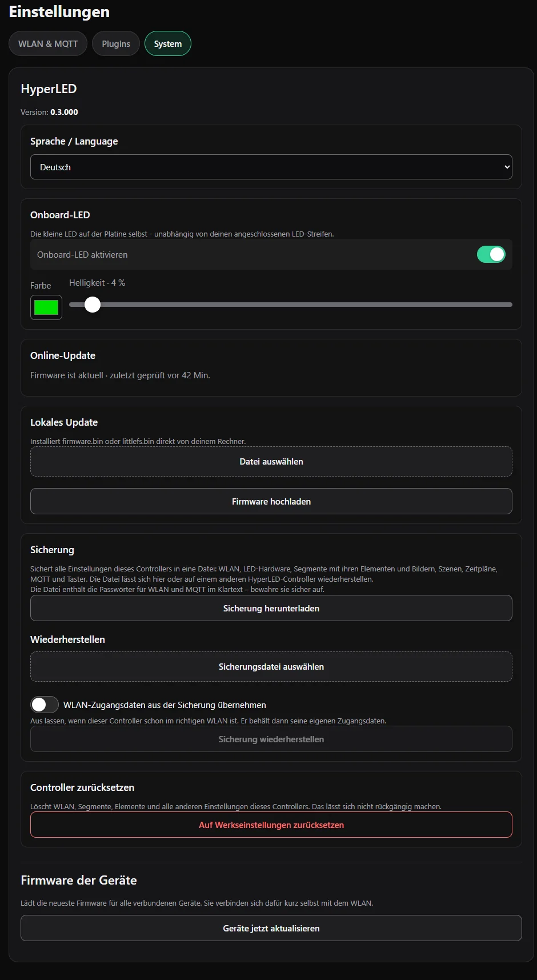Click the Firmware hochladen button
This screenshot has height=980, width=537.
(271, 501)
